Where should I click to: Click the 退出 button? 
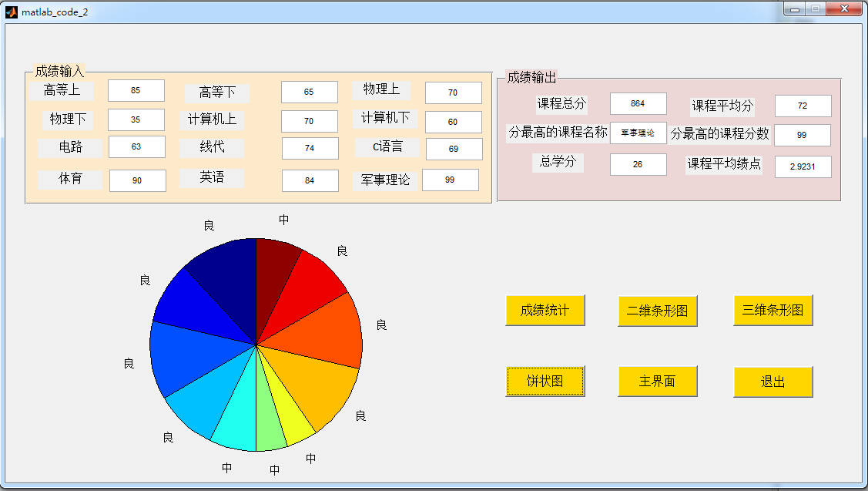[x=772, y=382]
